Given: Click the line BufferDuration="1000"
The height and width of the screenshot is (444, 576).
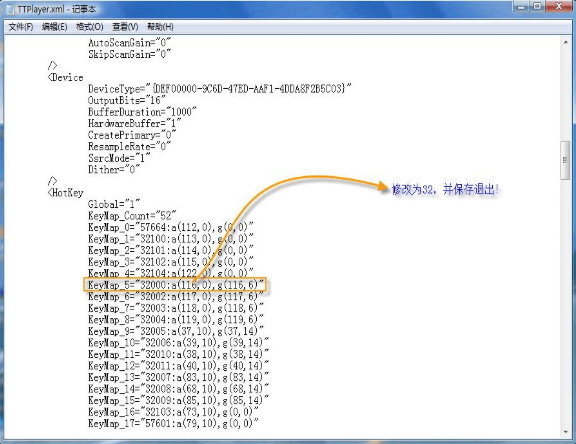Looking at the screenshot, I should pyautogui.click(x=142, y=112).
